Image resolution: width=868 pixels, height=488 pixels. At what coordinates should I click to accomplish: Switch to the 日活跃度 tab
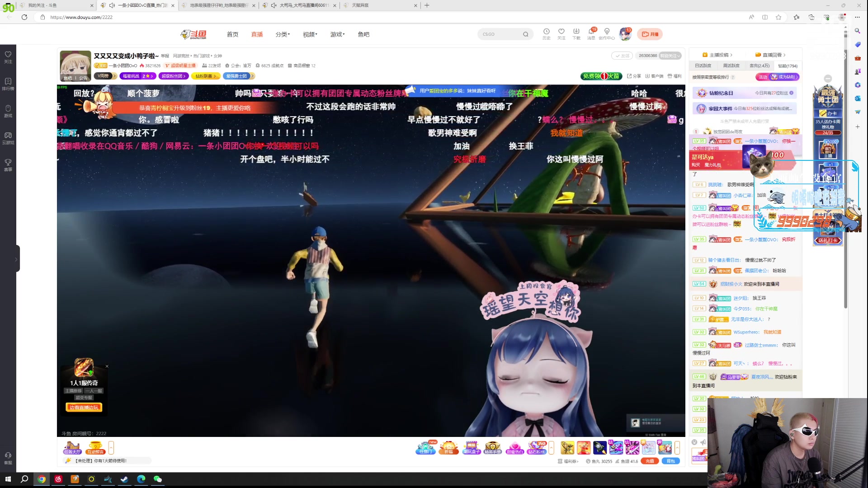coord(703,66)
